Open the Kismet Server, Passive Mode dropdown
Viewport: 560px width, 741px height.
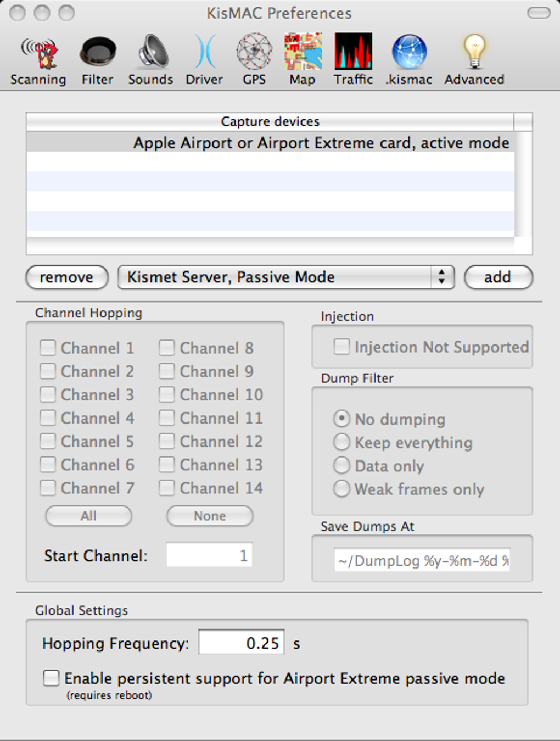coord(286,277)
